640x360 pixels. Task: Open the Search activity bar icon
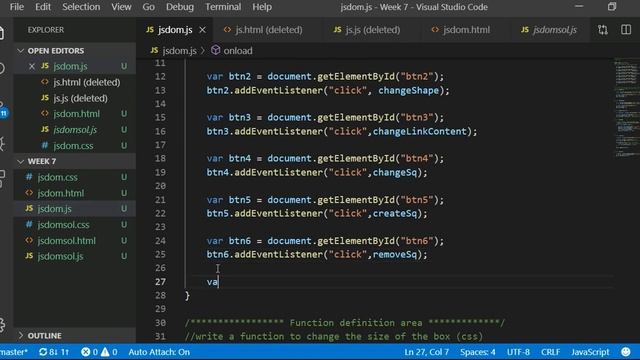(2, 68)
